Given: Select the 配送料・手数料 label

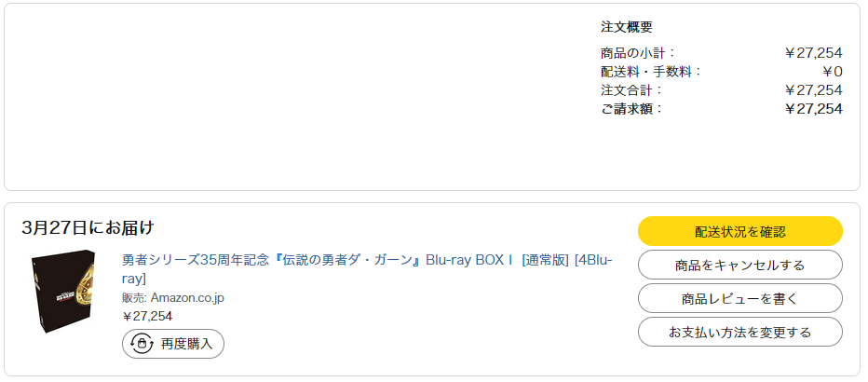Looking at the screenshot, I should coord(651,72).
